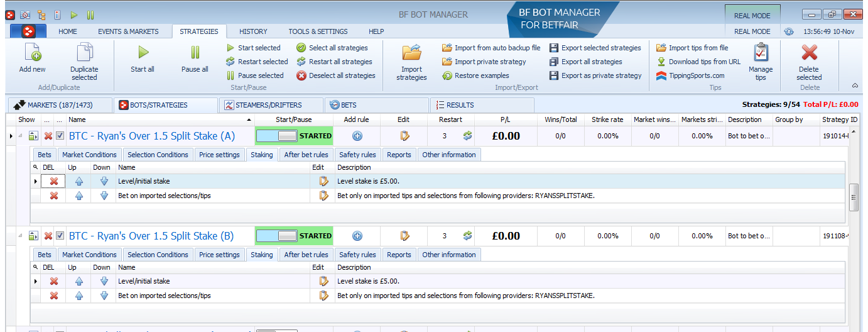Image resolution: width=868 pixels, height=332 pixels.
Task: Open the TippingSports.com link
Action: click(690, 75)
